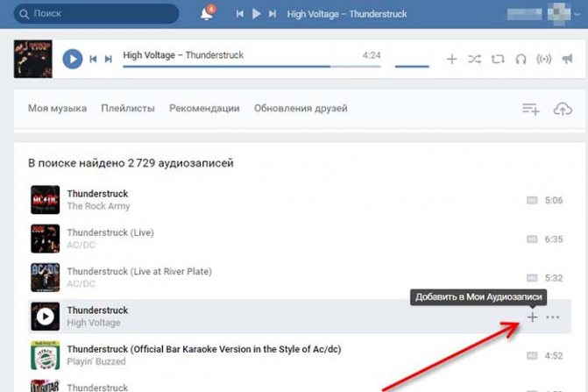Click the megaphone share icon
The height and width of the screenshot is (392, 588).
click(567, 59)
